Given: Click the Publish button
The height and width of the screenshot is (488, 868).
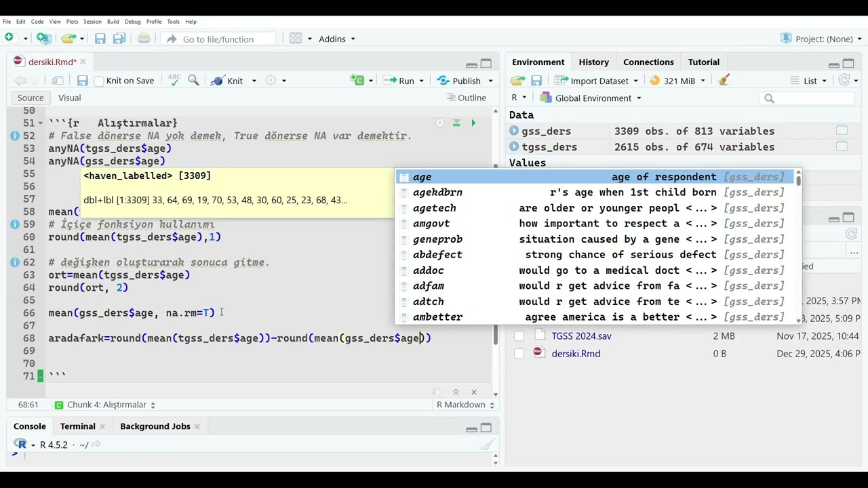Looking at the screenshot, I should pyautogui.click(x=459, y=81).
